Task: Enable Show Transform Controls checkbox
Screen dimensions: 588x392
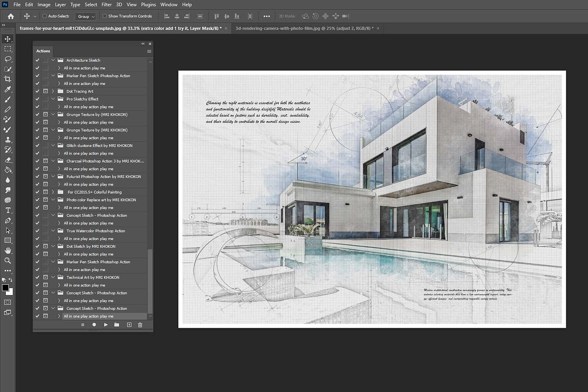Action: [105, 16]
